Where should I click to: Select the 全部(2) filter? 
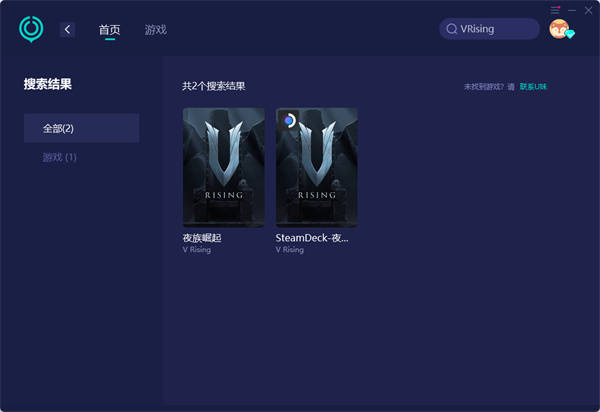82,128
